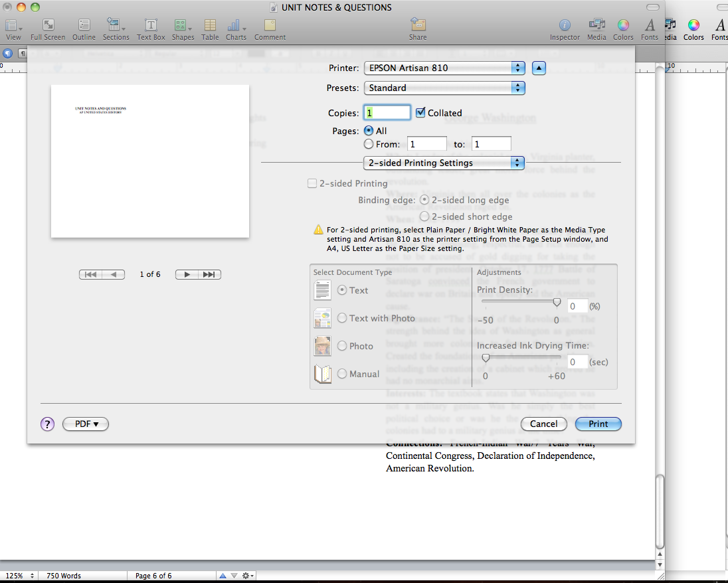Viewport: 728px width, 583px height.
Task: Open the Media browser in front window
Action: (596, 30)
